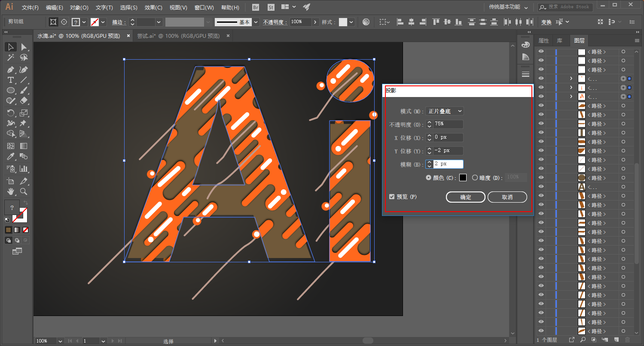Pick the Eyedropper tool
The image size is (644, 346).
coord(11,157)
